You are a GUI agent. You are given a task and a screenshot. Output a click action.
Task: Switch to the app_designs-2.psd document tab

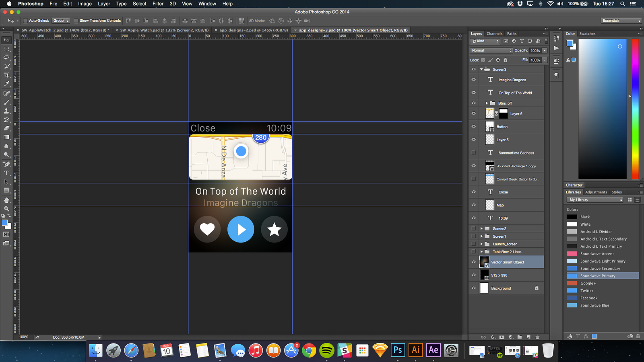253,30
